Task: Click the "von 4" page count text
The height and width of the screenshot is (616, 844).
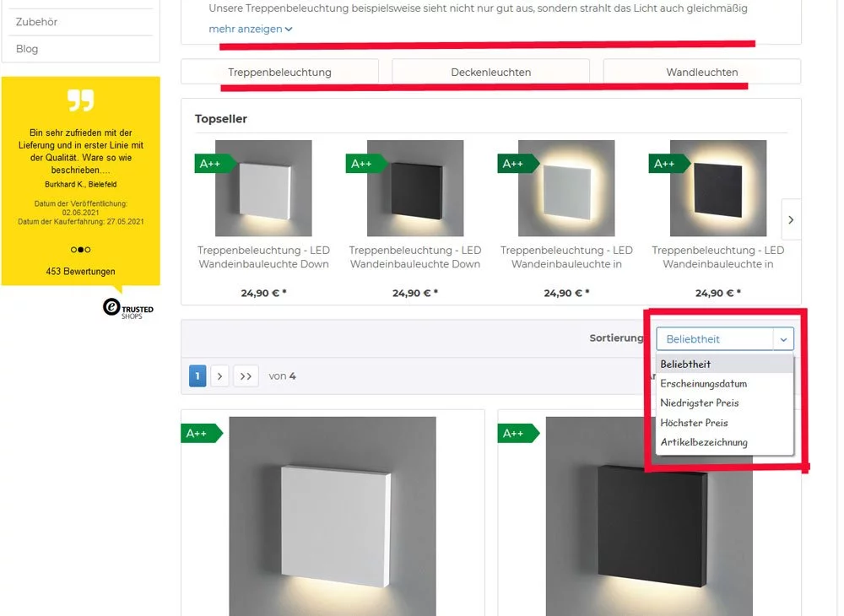Action: [282, 376]
